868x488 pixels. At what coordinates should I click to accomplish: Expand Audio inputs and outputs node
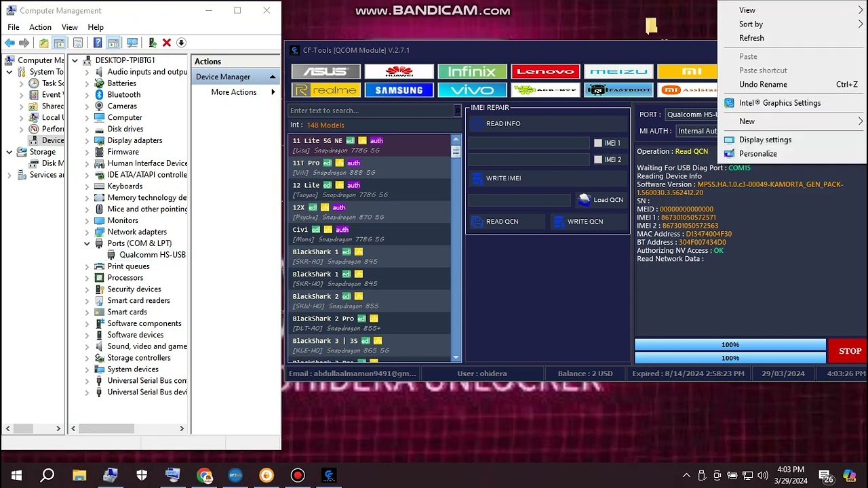click(87, 72)
